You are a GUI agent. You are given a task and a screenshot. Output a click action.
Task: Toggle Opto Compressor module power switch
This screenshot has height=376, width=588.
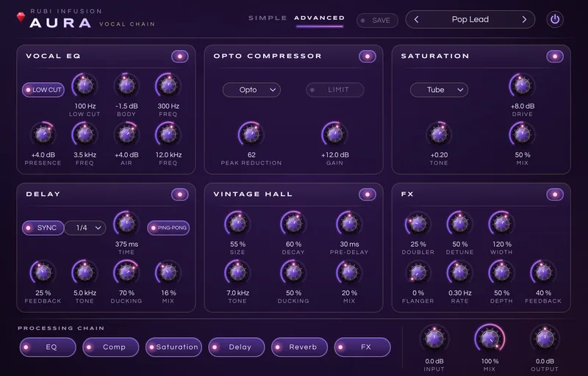click(x=367, y=57)
